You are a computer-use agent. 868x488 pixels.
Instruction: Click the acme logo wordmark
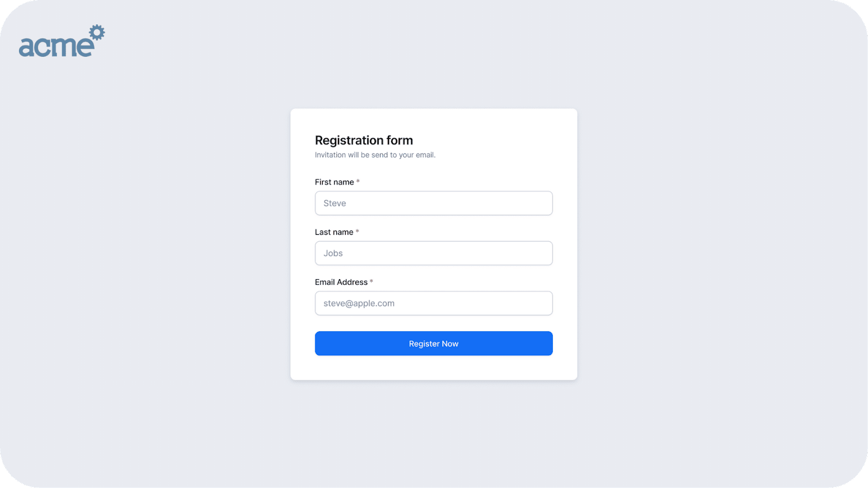click(x=56, y=47)
